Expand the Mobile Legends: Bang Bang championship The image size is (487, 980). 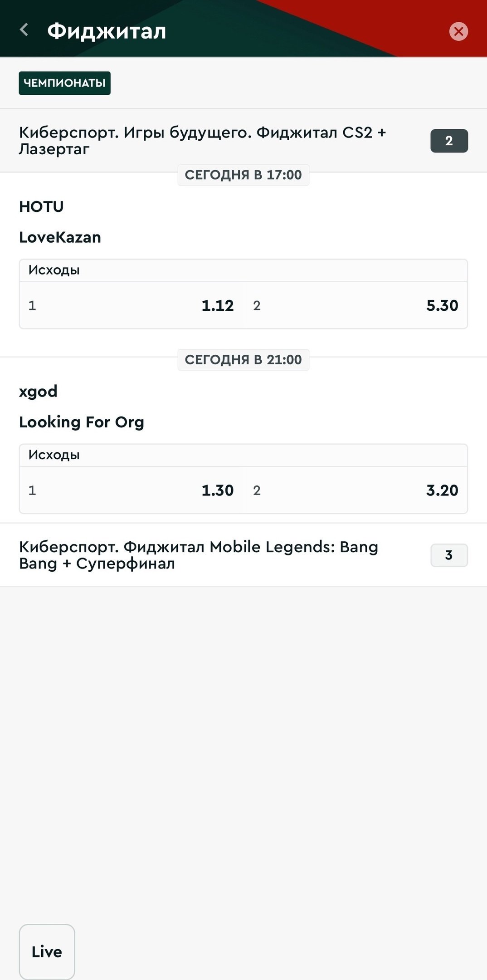click(199, 555)
